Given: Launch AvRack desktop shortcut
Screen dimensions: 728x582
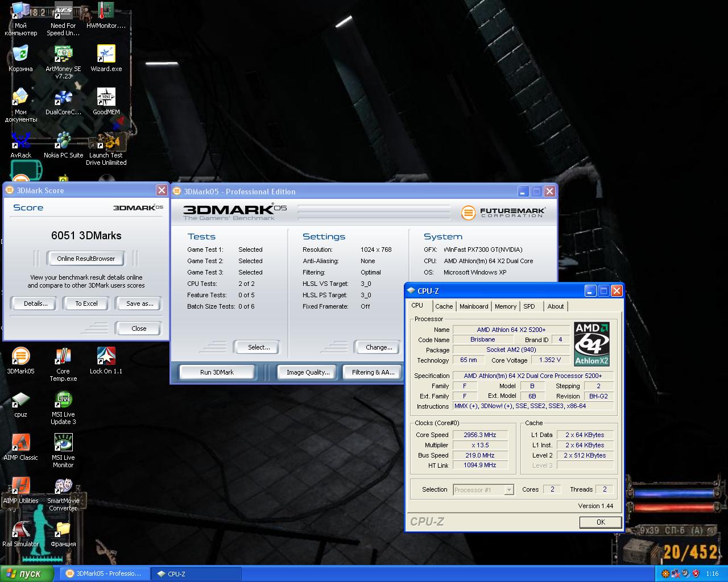Looking at the screenshot, I should tap(20, 145).
